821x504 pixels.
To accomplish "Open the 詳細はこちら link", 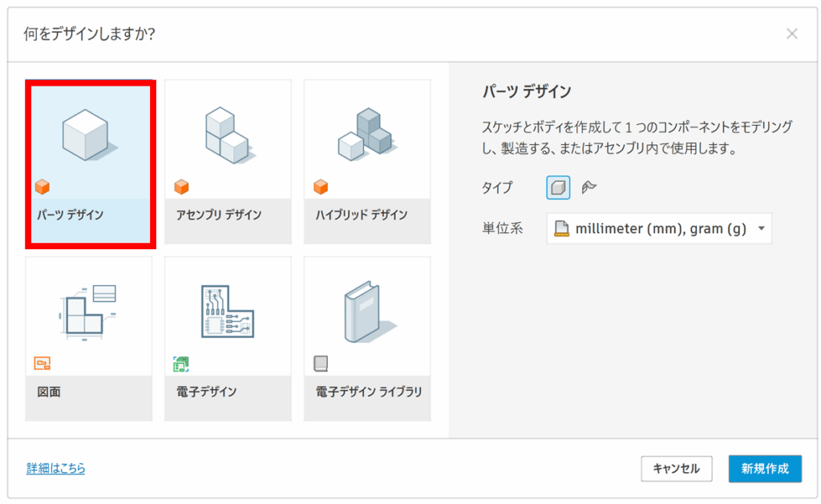I will tap(55, 468).
